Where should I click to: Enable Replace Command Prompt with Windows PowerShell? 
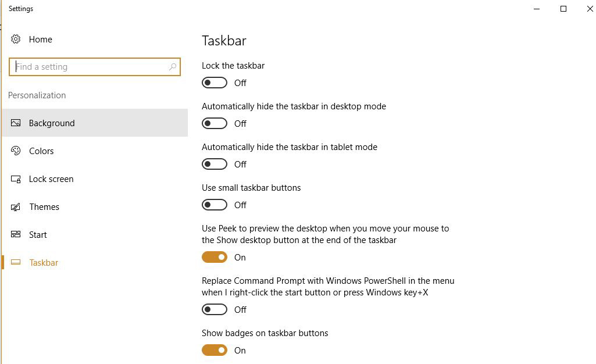tap(214, 309)
